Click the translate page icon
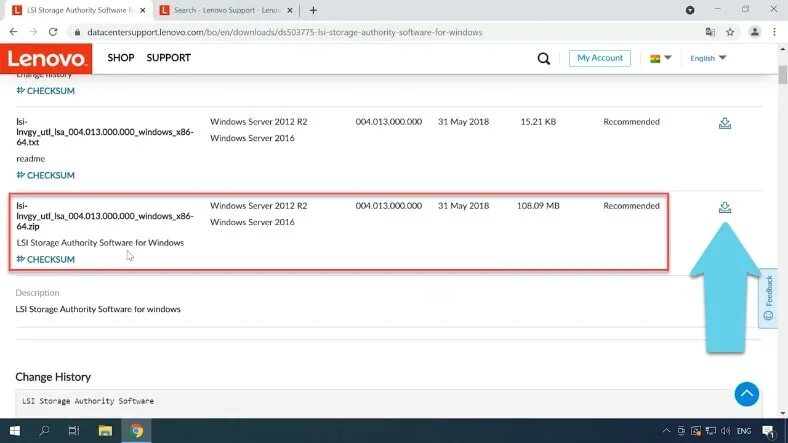 710,32
